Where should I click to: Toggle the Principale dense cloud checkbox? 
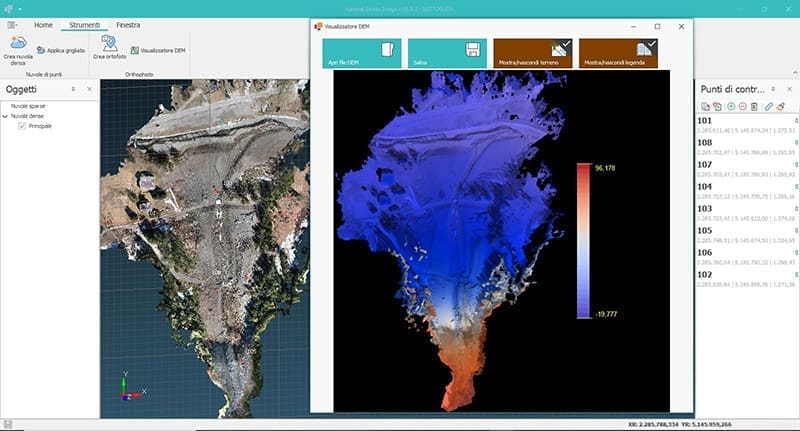tap(22, 127)
